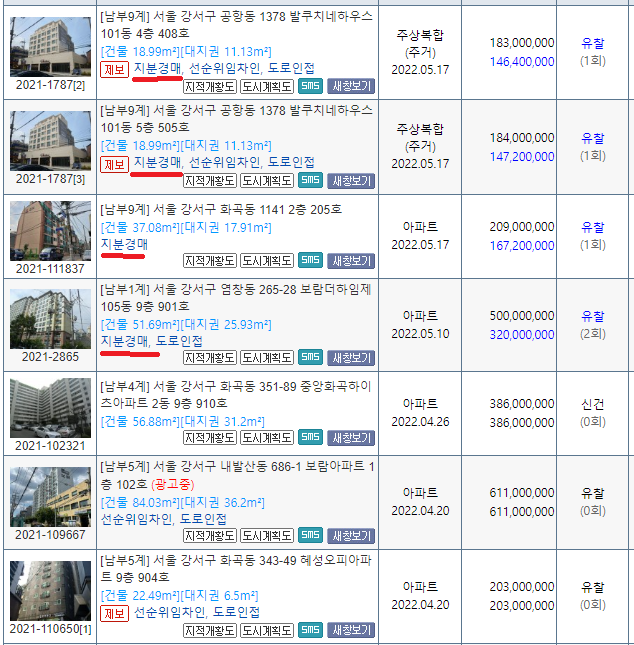
Task: Click SMS icon for 2021-2865 listing
Action: [x=310, y=357]
